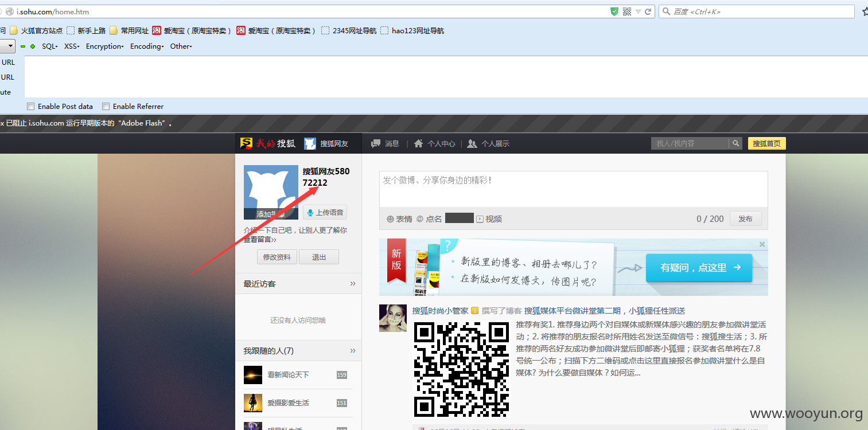
Task: Open the blog post 搜狐媒体平台微讲堂第二期 title
Action: click(605, 311)
